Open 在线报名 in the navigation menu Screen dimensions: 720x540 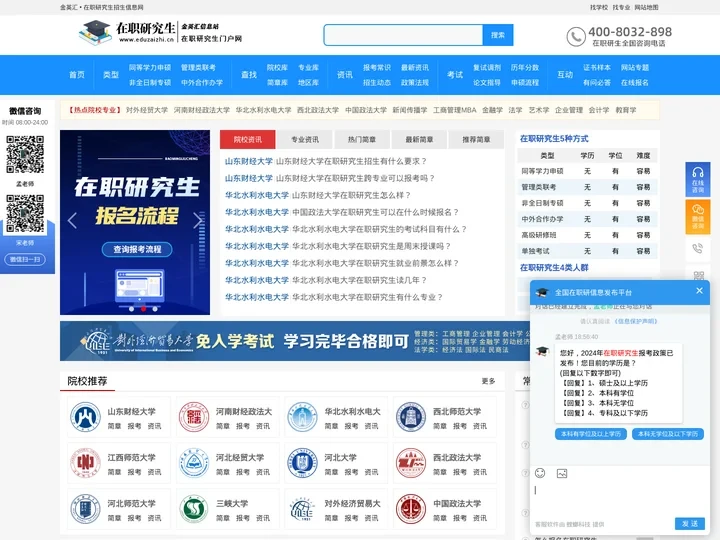(x=635, y=83)
